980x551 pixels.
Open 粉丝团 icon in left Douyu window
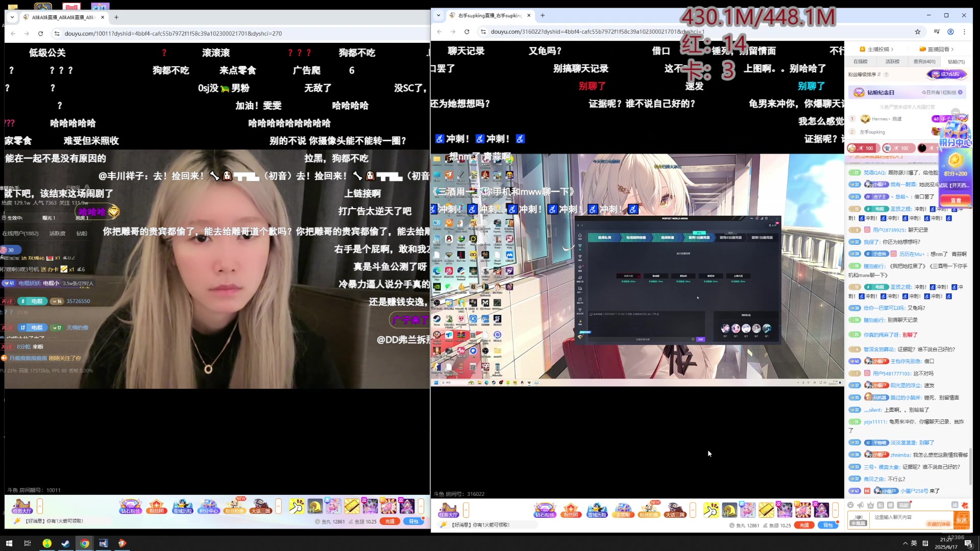(x=156, y=506)
